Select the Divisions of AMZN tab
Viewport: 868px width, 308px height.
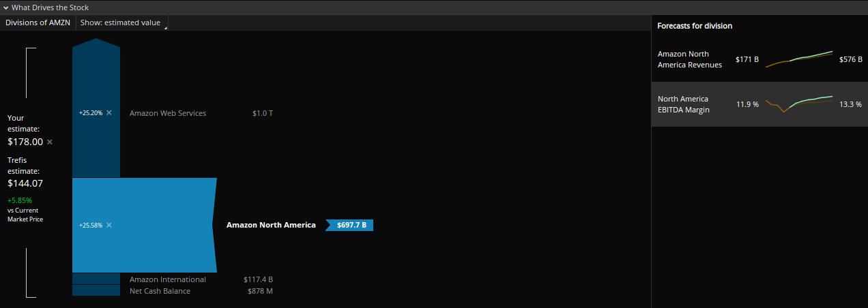coord(38,22)
